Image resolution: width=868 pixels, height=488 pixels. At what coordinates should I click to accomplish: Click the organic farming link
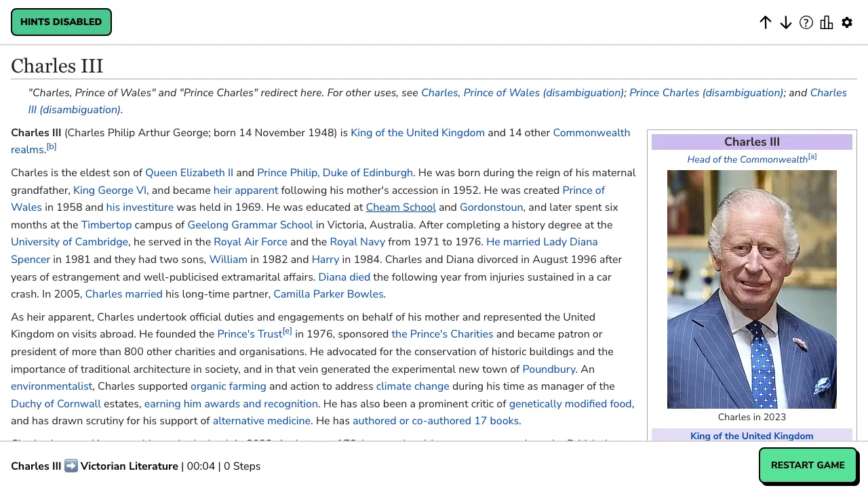click(x=229, y=386)
